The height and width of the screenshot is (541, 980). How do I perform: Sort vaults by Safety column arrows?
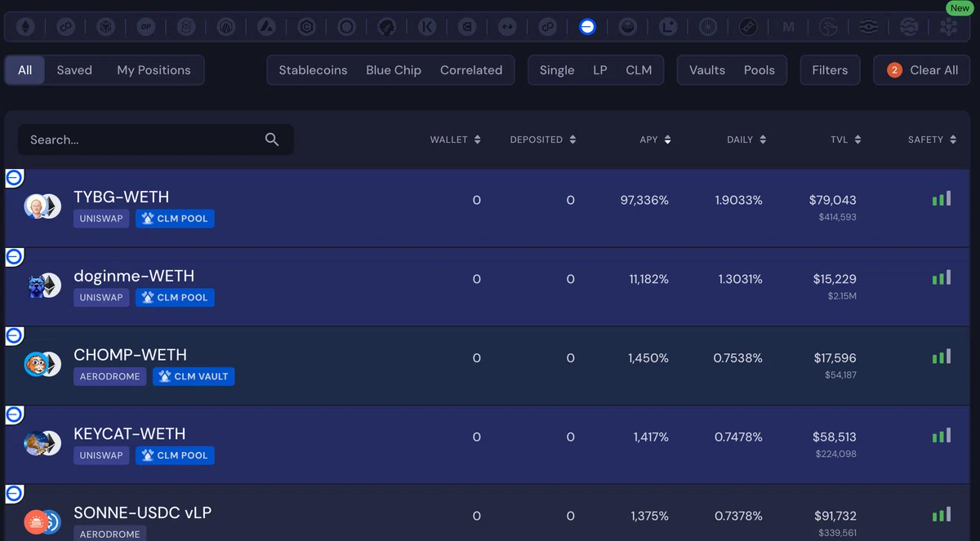952,140
